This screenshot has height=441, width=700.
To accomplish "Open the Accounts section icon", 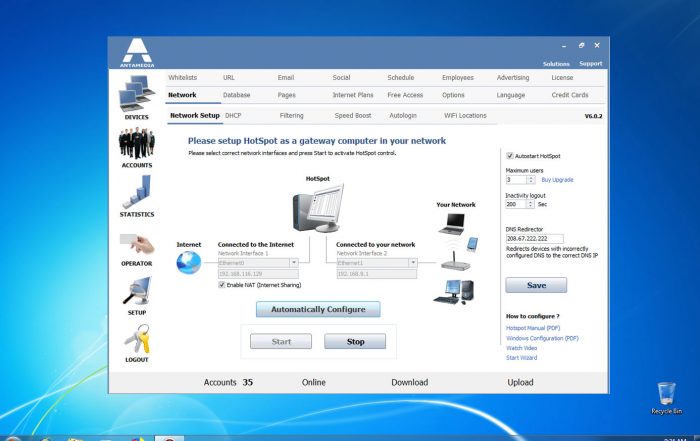I will (x=137, y=143).
